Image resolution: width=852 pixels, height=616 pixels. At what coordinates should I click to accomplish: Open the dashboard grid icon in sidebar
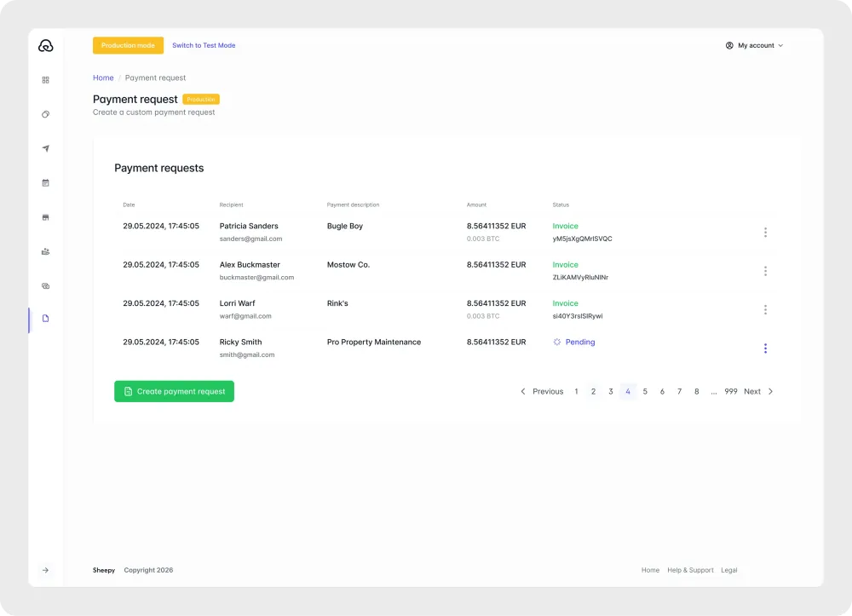[46, 80]
